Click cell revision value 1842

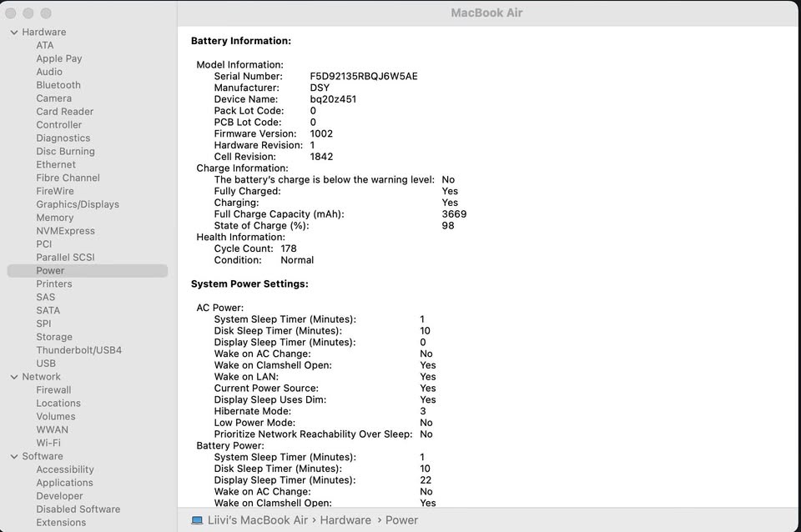pos(321,158)
